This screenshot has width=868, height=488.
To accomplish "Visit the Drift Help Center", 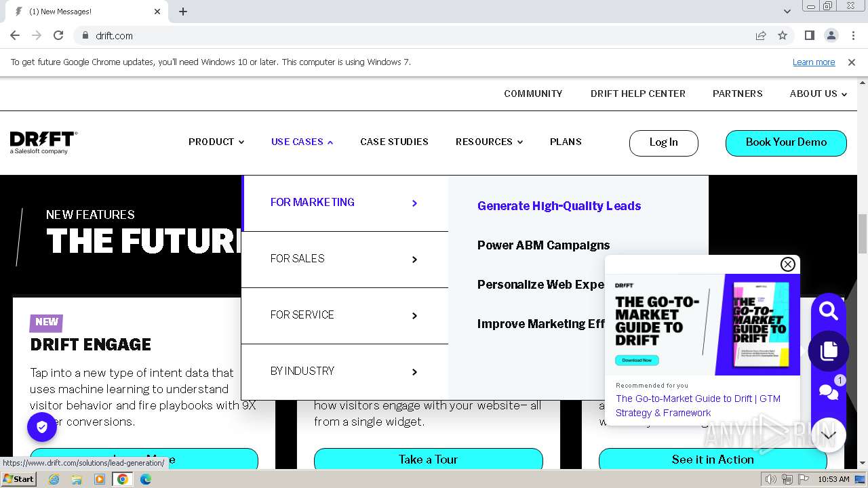I will tap(638, 94).
